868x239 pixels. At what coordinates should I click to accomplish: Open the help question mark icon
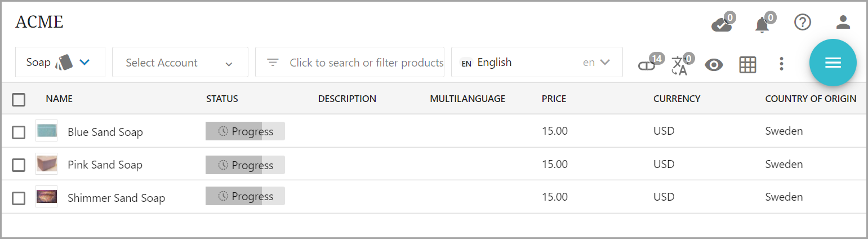pyautogui.click(x=802, y=23)
